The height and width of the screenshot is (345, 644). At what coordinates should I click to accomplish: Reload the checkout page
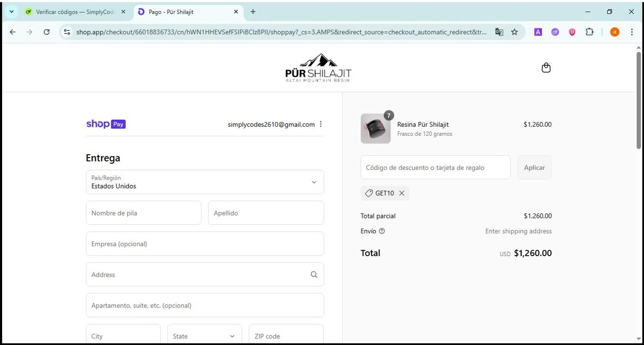point(47,32)
